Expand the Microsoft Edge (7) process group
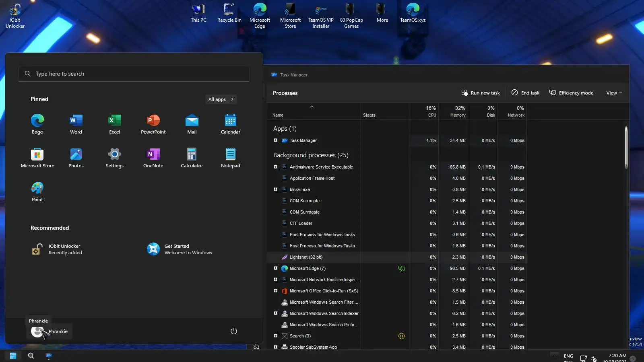Viewport: 644px width, 362px height. pyautogui.click(x=276, y=268)
